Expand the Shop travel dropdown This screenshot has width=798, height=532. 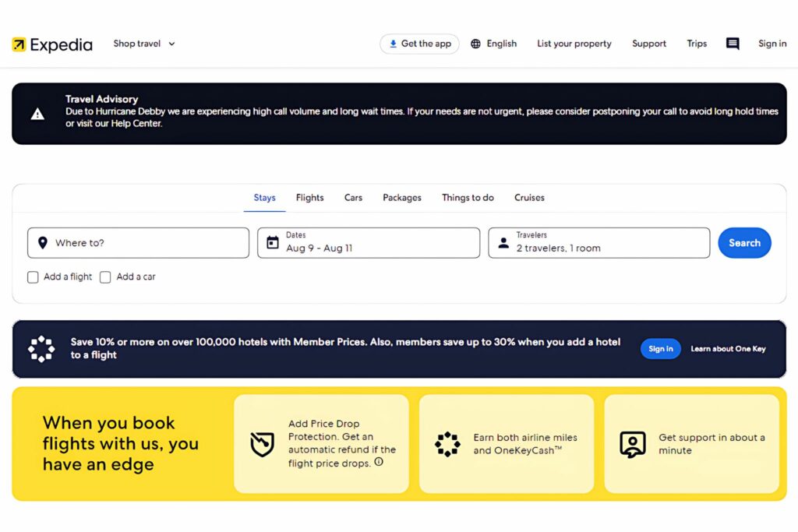click(143, 44)
